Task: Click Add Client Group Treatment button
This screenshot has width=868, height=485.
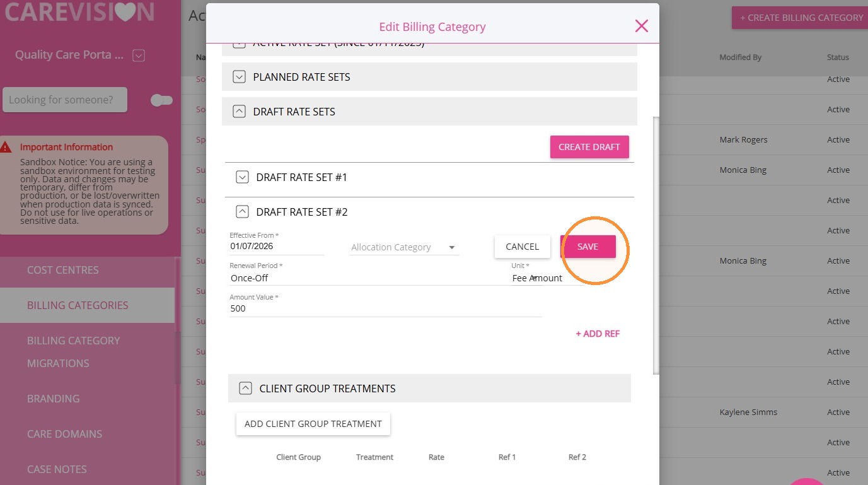Action: point(313,424)
